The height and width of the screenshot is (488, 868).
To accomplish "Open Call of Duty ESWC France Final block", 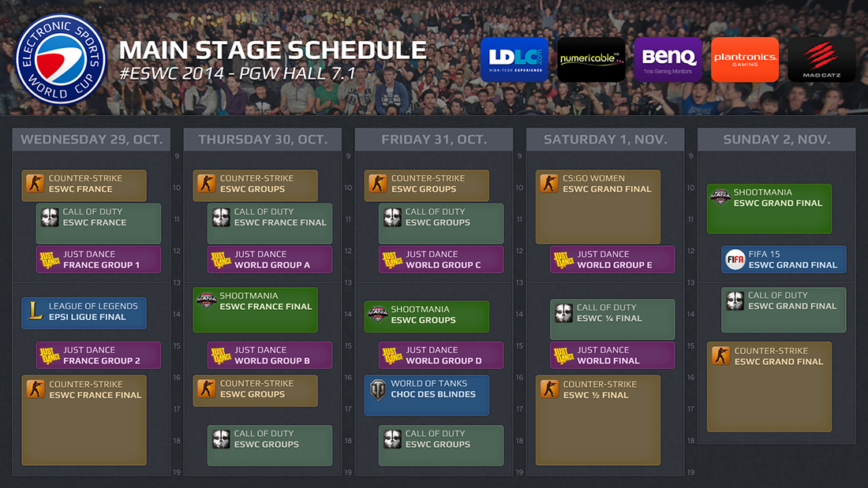I will [270, 224].
